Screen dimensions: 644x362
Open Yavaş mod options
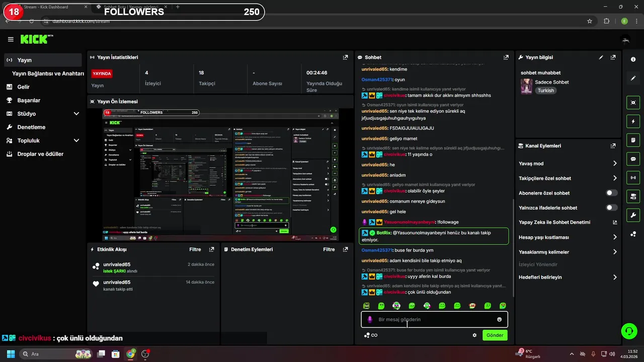point(568,163)
